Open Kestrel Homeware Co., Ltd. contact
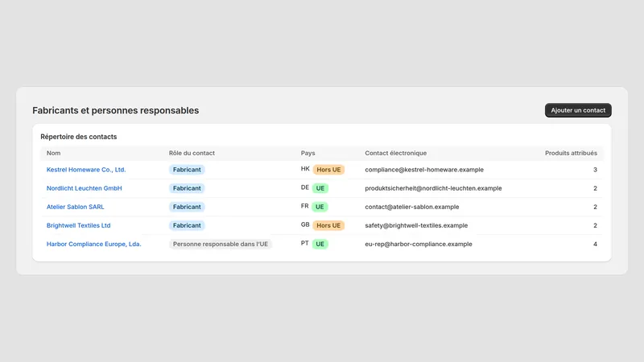The width and height of the screenshot is (644, 362). click(x=86, y=170)
